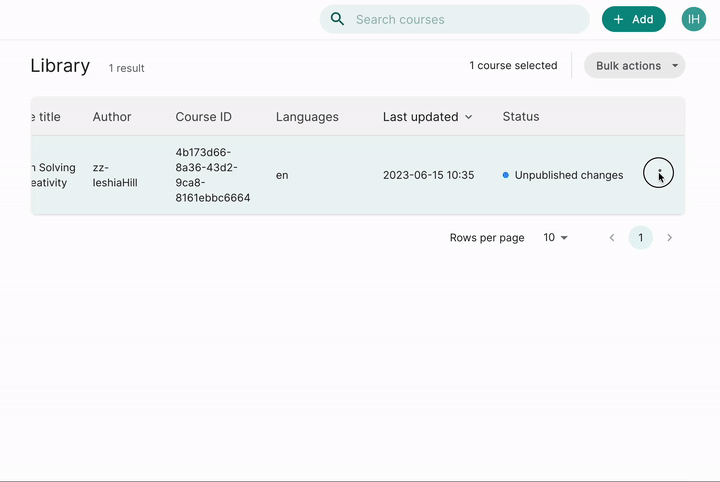Click author zz-leshiaHill cell
The image size is (720, 482).
tap(115, 175)
